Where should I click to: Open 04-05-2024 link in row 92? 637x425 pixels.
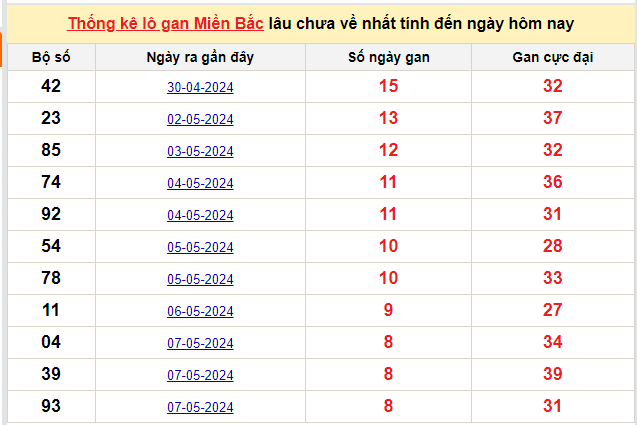coord(200,216)
